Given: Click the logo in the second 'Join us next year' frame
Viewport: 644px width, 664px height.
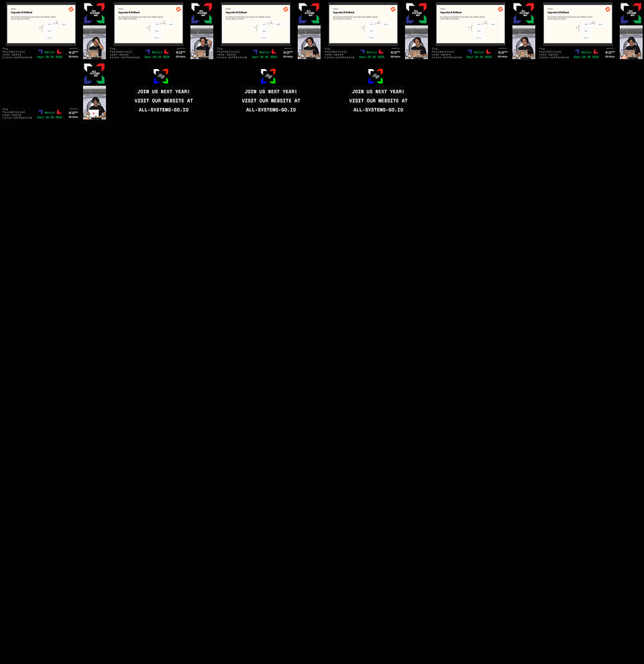Looking at the screenshot, I should [268, 76].
